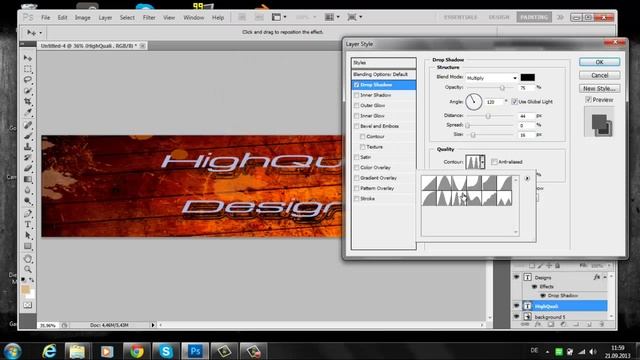Image resolution: width=640 pixels, height=360 pixels.
Task: Expand more workspaces chevron
Action: point(560,17)
